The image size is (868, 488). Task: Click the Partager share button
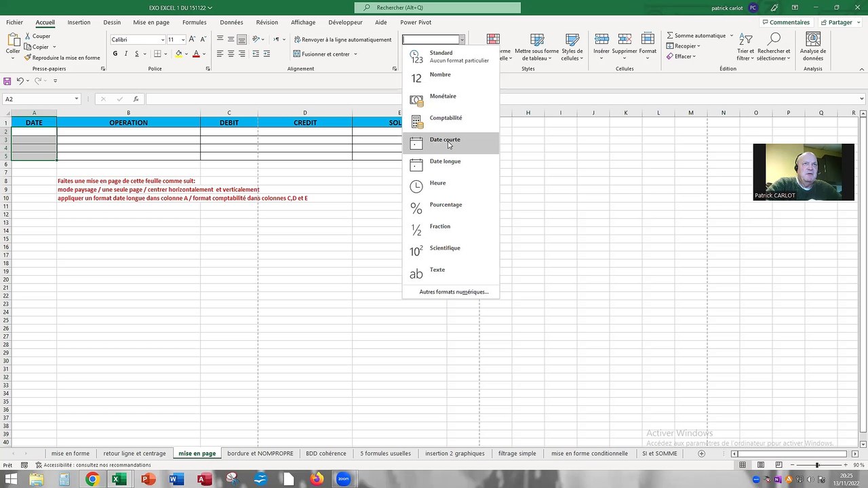tap(835, 22)
